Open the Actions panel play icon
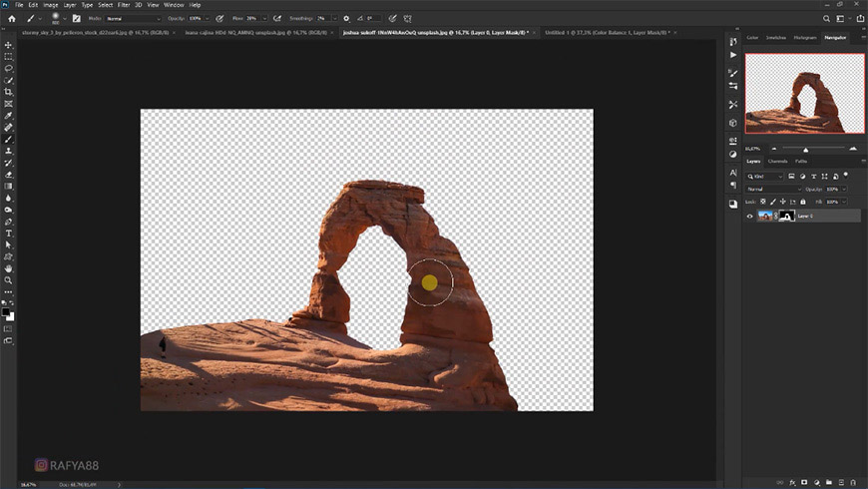868x489 pixels. pos(733,55)
